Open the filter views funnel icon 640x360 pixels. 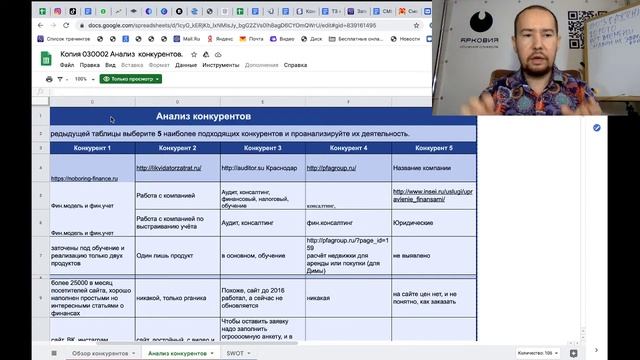tap(60, 79)
